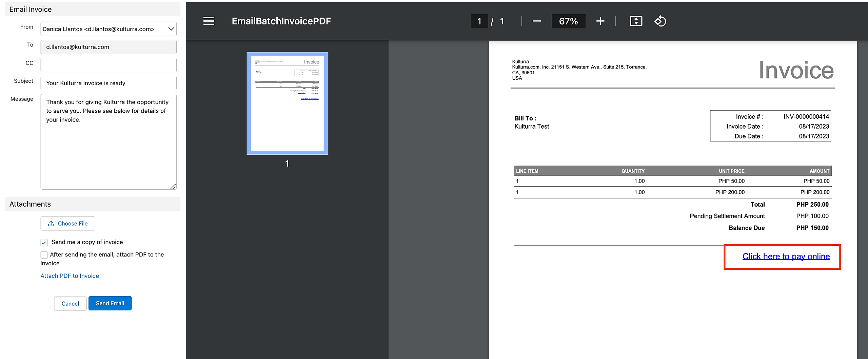The height and width of the screenshot is (359, 868).
Task: Click the Email Invoice section heading
Action: (x=31, y=9)
